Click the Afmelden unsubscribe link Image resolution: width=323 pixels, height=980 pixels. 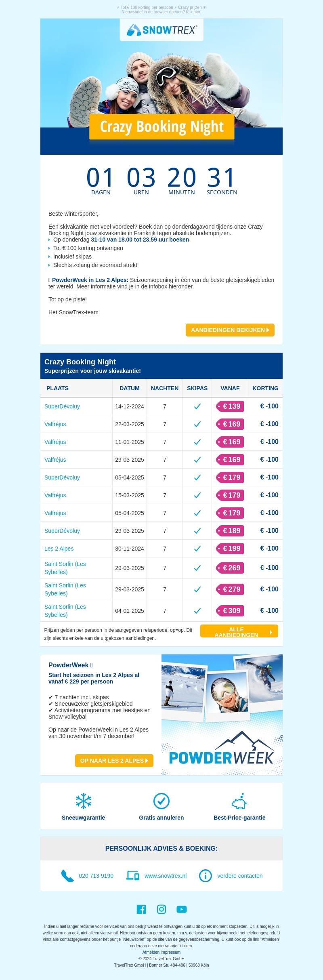151,952
